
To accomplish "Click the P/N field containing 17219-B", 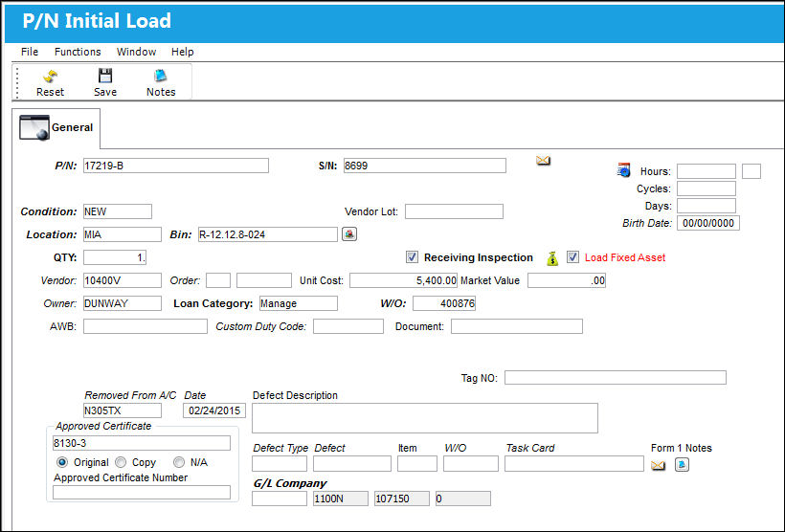I will coord(176,166).
